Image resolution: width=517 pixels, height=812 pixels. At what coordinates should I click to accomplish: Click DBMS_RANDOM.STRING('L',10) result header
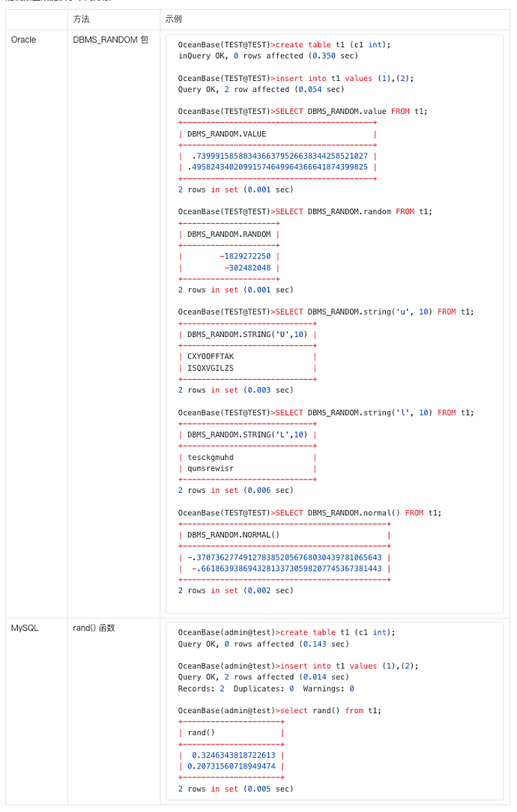pos(247,435)
